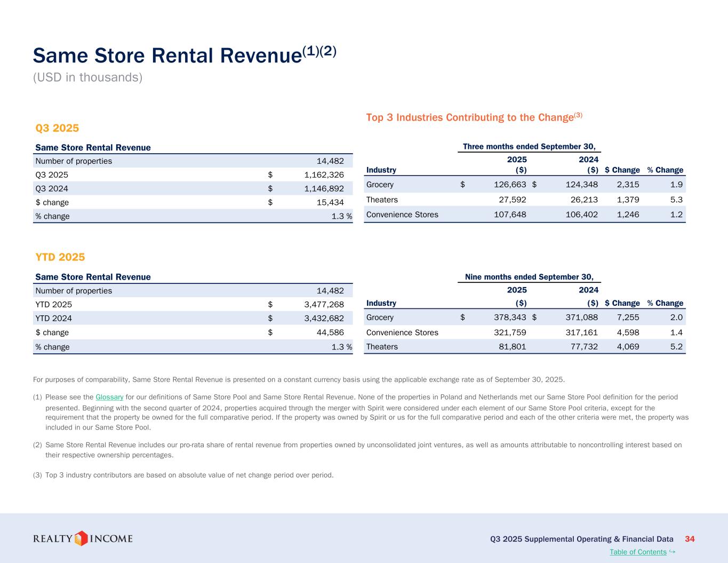The height and width of the screenshot is (563, 728).
Task: Click the Q3 2025 orange section heading
Action: tap(57, 128)
